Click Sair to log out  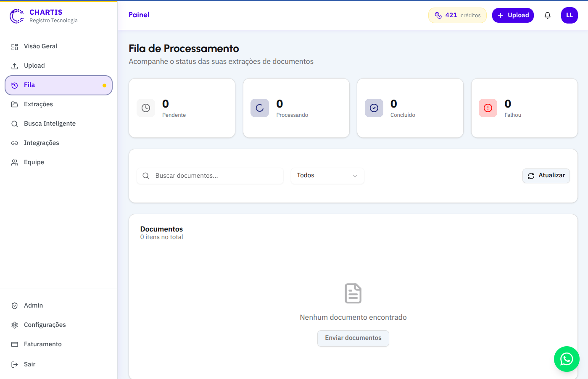[x=58, y=364]
